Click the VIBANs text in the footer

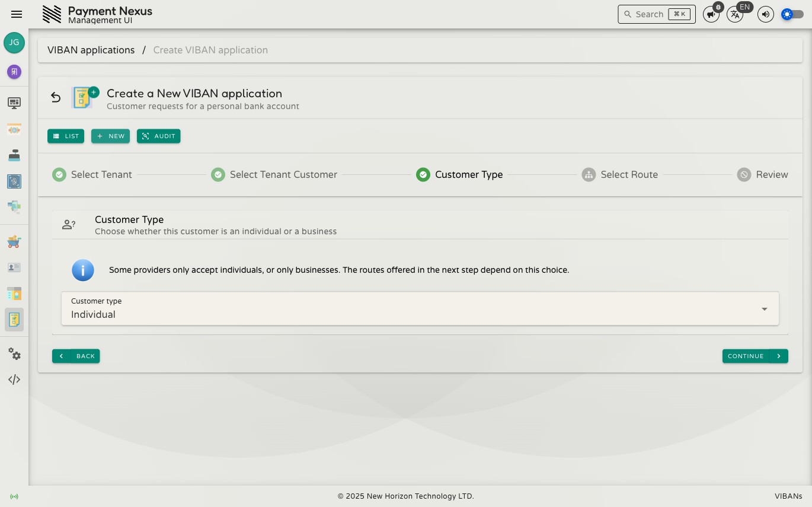click(x=788, y=496)
